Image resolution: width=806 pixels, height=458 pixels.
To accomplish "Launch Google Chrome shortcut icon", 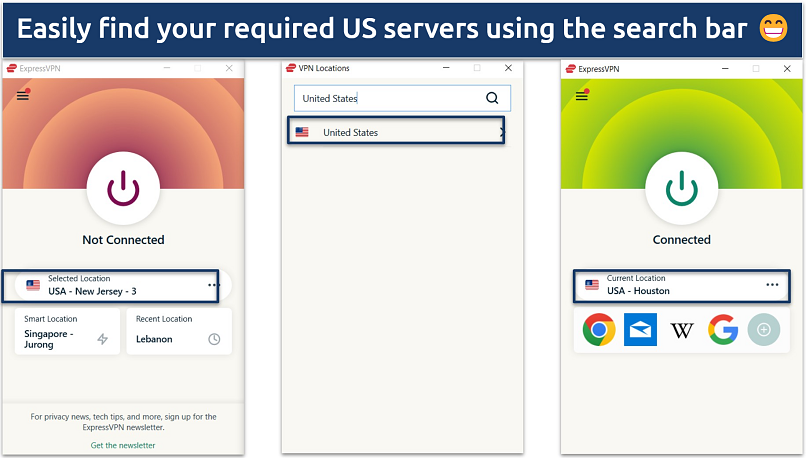I will [x=599, y=329].
